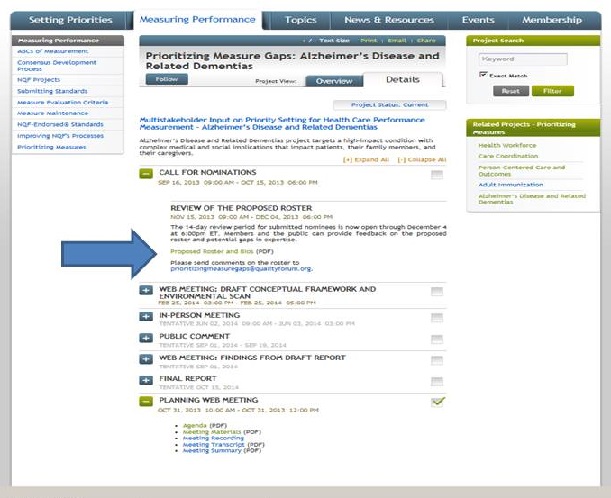611x498 pixels.
Task: Click plus icon beside Findings from Draft Report
Action: 147,359
